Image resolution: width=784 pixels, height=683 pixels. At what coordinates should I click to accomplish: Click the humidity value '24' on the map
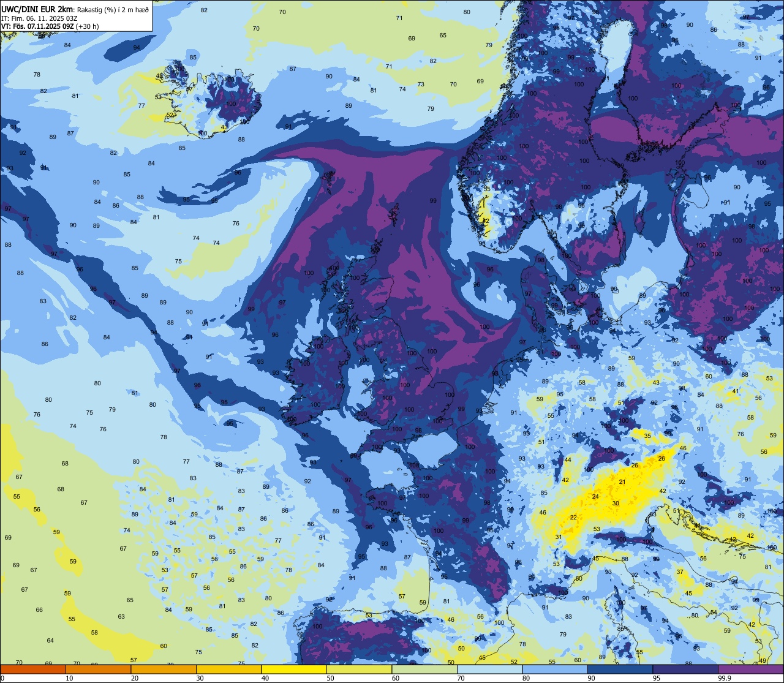(x=595, y=496)
